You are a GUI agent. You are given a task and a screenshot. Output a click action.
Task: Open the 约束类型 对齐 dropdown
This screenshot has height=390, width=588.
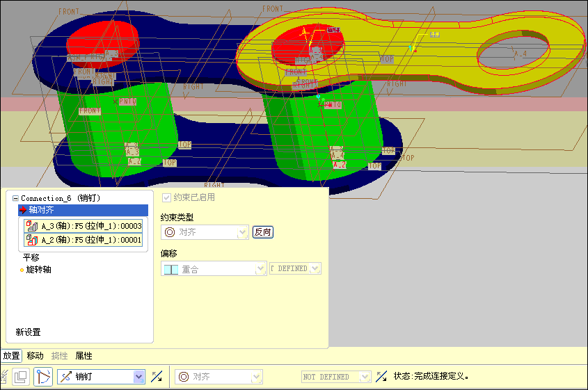pyautogui.click(x=205, y=232)
